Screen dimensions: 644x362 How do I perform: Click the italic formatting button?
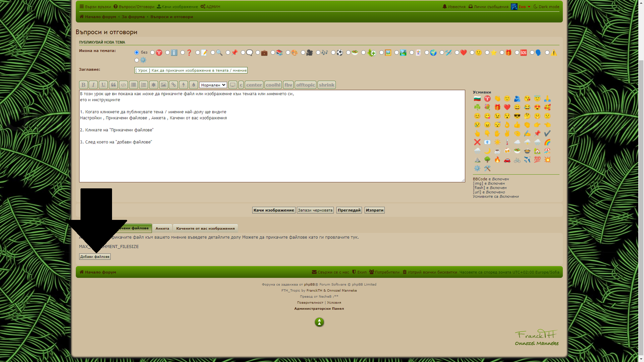pyautogui.click(x=93, y=85)
